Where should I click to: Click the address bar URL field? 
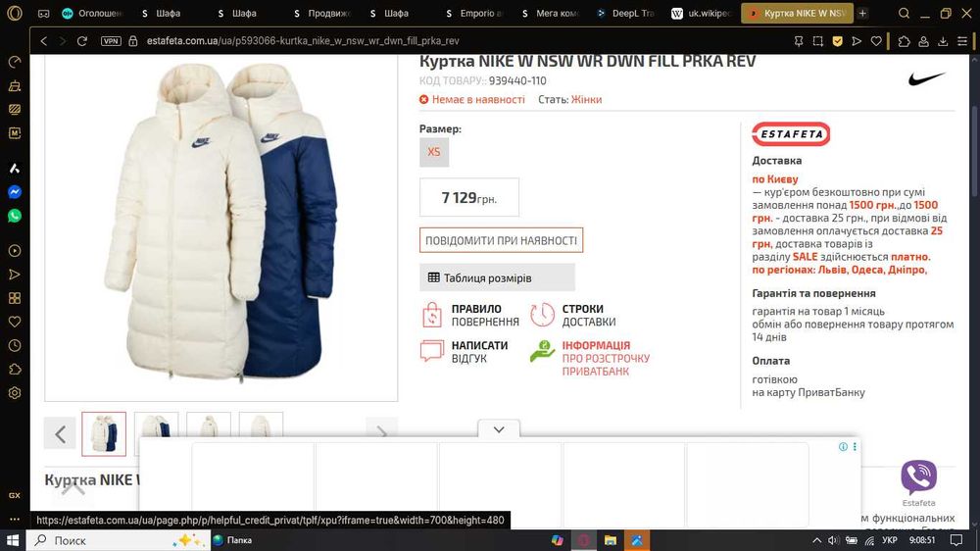click(303, 40)
